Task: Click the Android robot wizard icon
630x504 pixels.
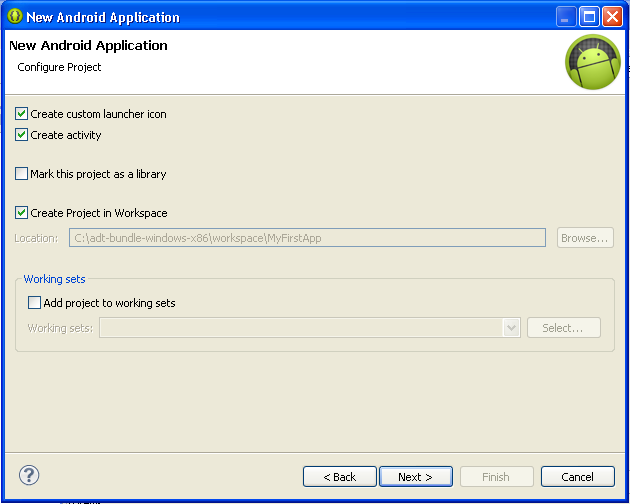Action: tap(593, 61)
